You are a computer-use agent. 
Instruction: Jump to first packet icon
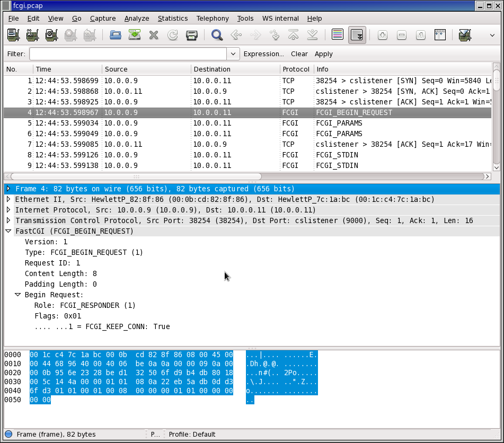pos(293,35)
